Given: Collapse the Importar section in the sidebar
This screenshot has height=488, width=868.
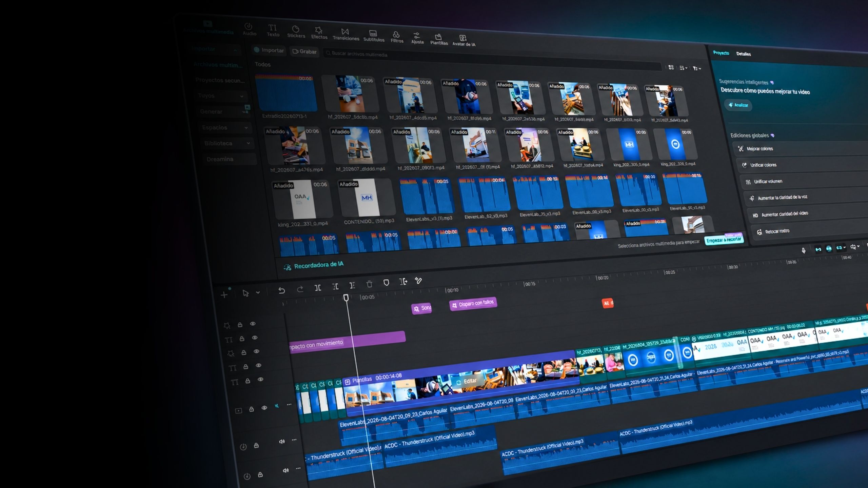Looking at the screenshot, I should [235, 50].
